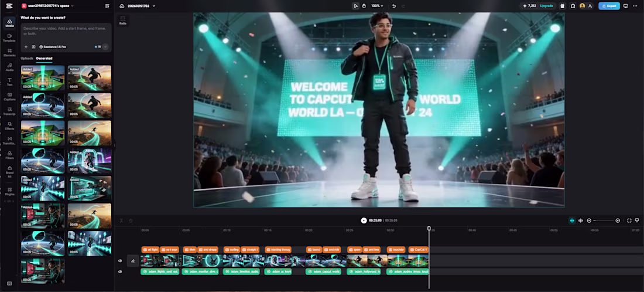Select the 'all flight' caption clip

(x=150, y=250)
